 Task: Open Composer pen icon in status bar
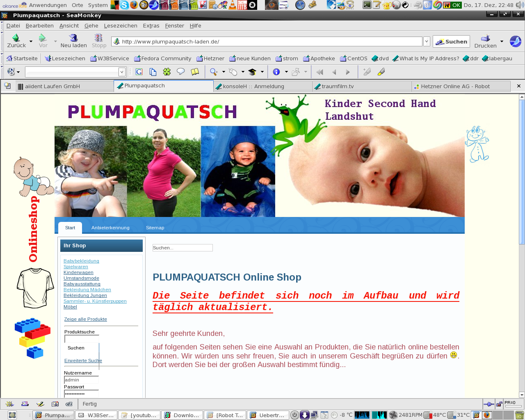[40, 404]
